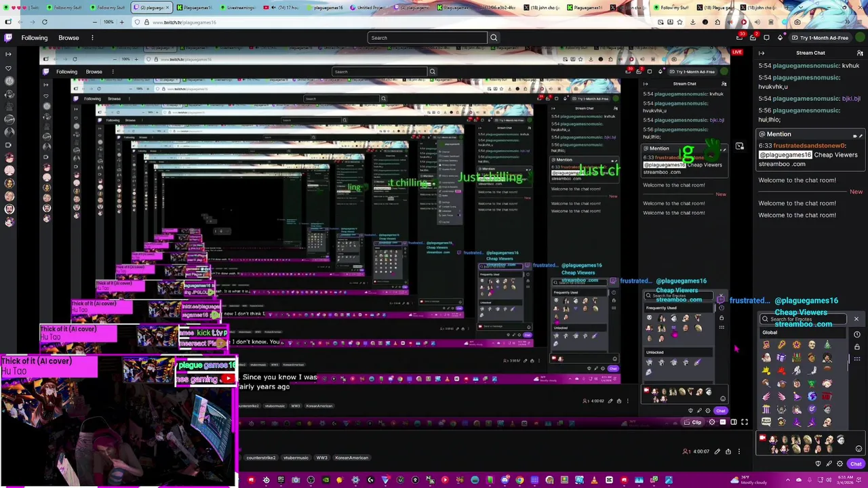Image resolution: width=868 pixels, height=488 pixels.
Task: Open VLC from the Windows taskbar
Action: pyautogui.click(x=594, y=480)
